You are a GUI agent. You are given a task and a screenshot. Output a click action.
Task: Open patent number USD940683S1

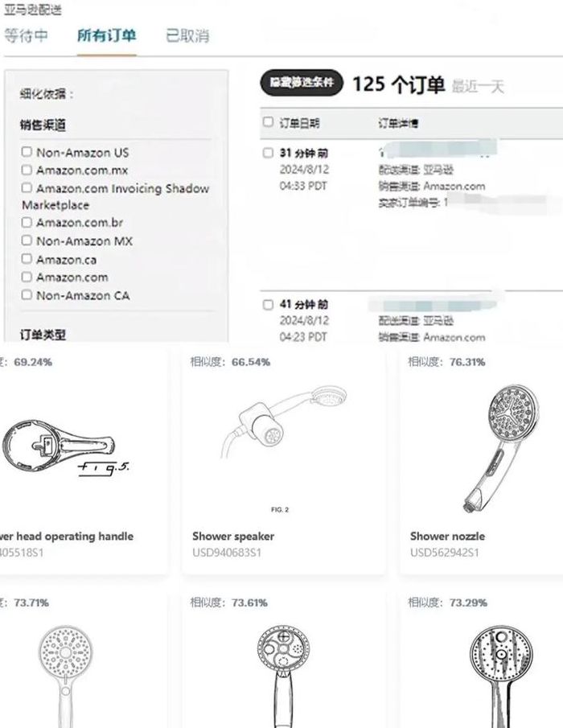tap(227, 553)
